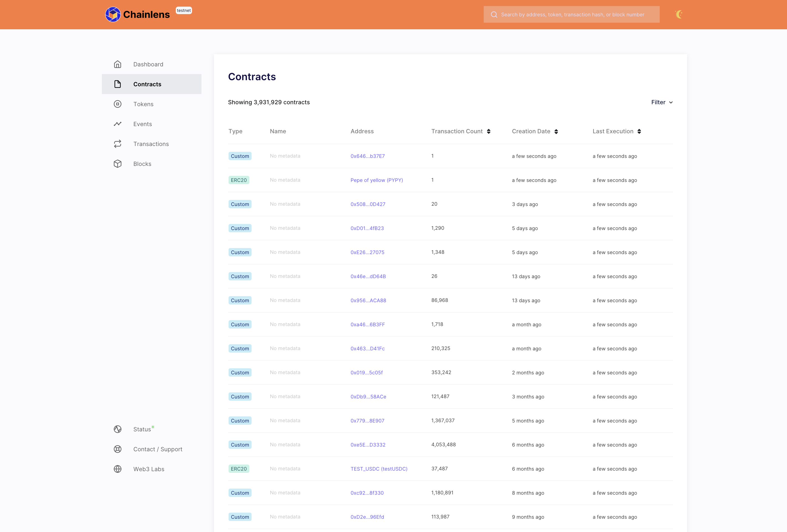The image size is (787, 532).
Task: Open the Events navigation icon
Action: [118, 124]
